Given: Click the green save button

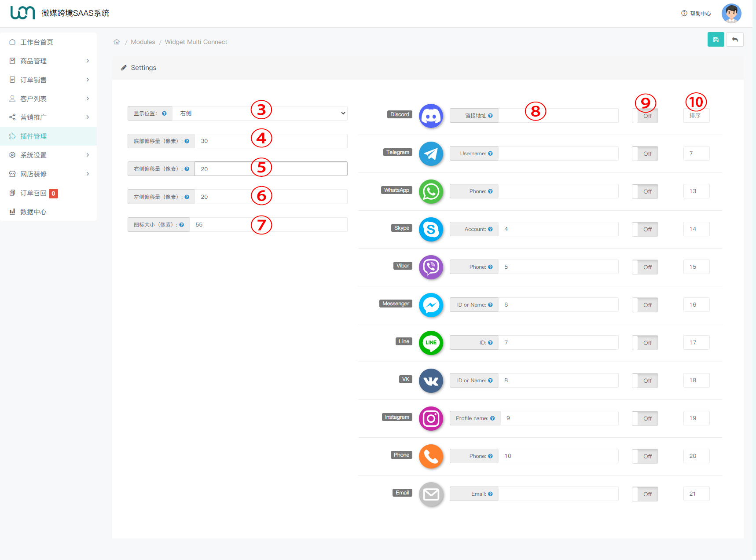Looking at the screenshot, I should 716,40.
